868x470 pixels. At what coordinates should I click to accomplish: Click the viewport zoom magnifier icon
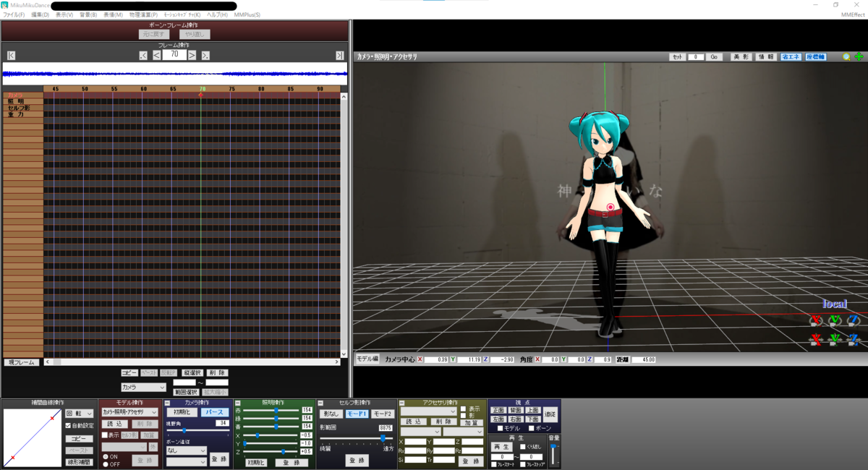click(x=846, y=56)
